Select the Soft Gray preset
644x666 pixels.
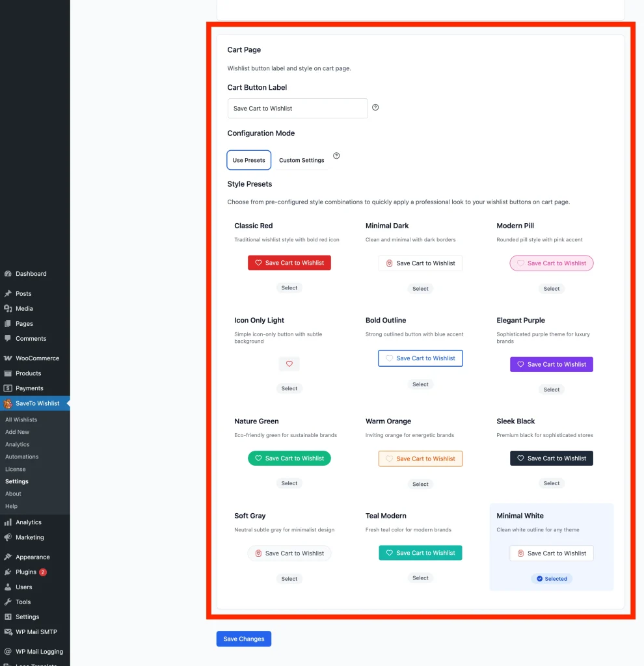click(289, 579)
